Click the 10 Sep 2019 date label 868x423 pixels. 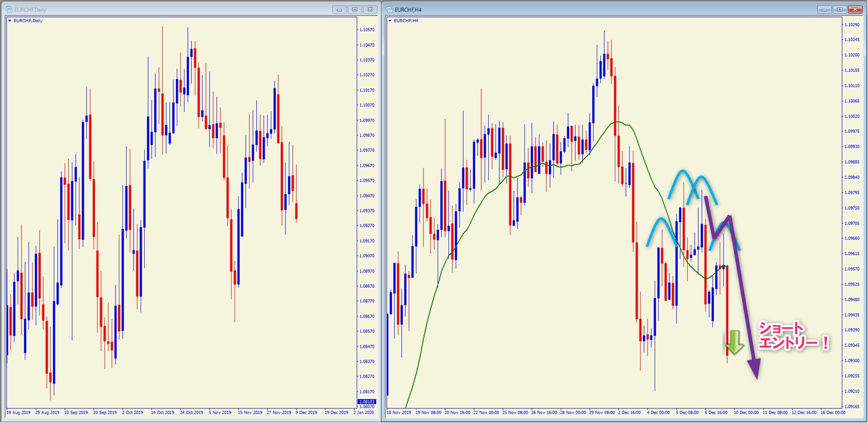tap(76, 413)
